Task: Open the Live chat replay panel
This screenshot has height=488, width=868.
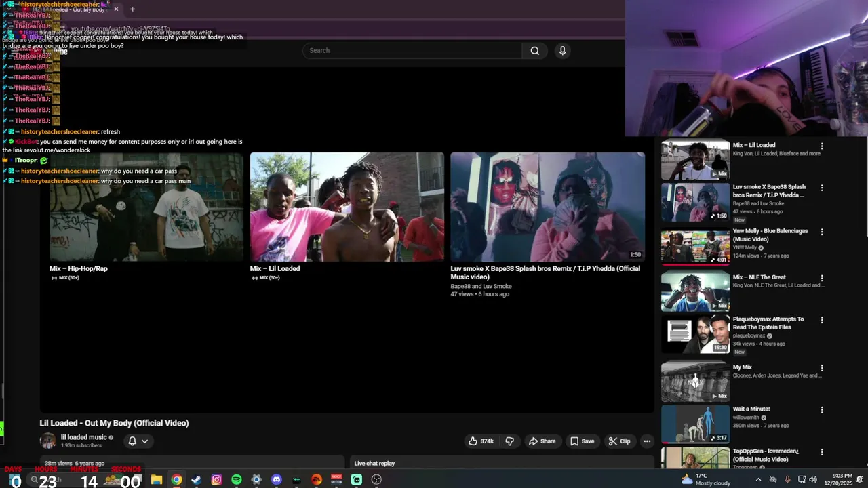Action: coord(374,464)
